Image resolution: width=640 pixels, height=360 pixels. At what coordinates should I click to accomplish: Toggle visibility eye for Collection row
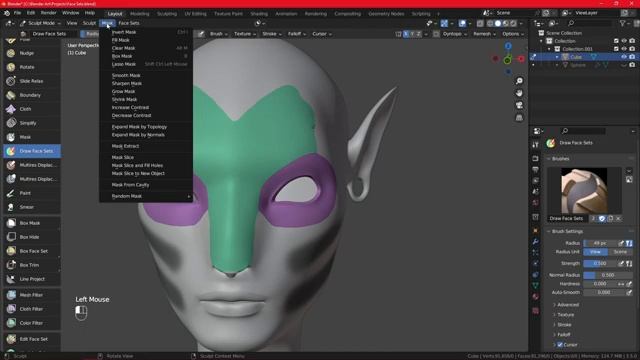point(624,41)
